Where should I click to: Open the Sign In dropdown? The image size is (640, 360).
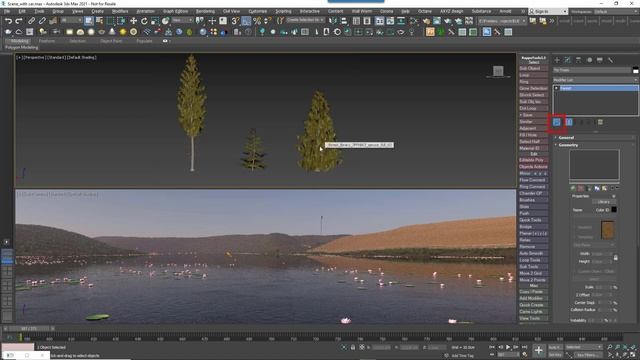click(548, 11)
